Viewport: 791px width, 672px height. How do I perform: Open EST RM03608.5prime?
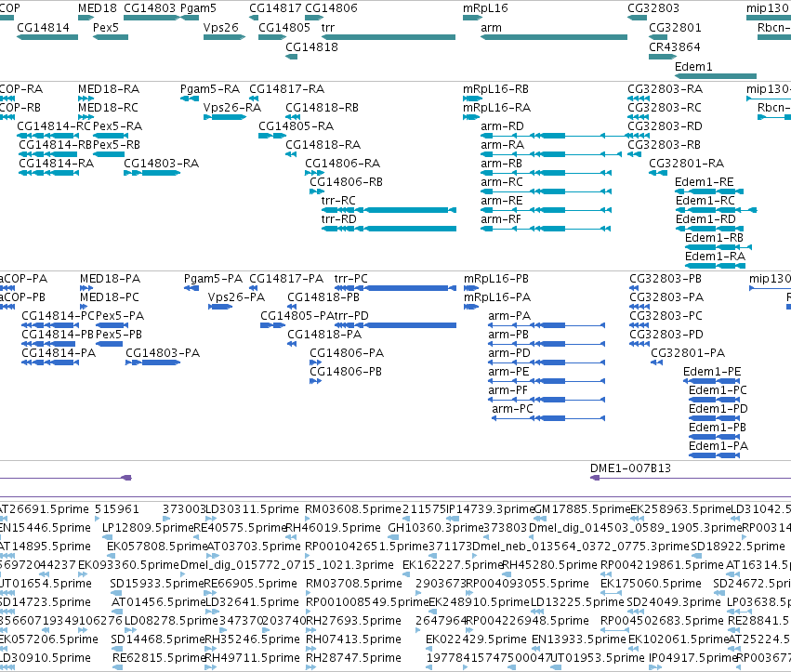(x=353, y=509)
